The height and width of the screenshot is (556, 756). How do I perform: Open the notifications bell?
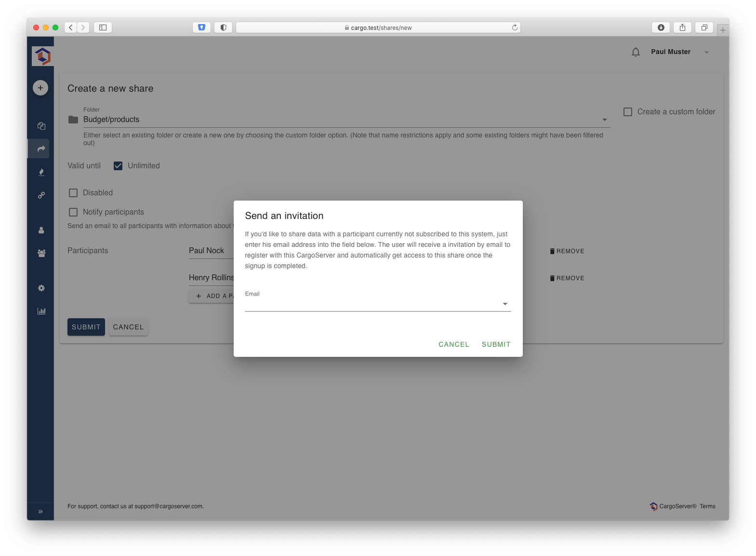tap(636, 52)
